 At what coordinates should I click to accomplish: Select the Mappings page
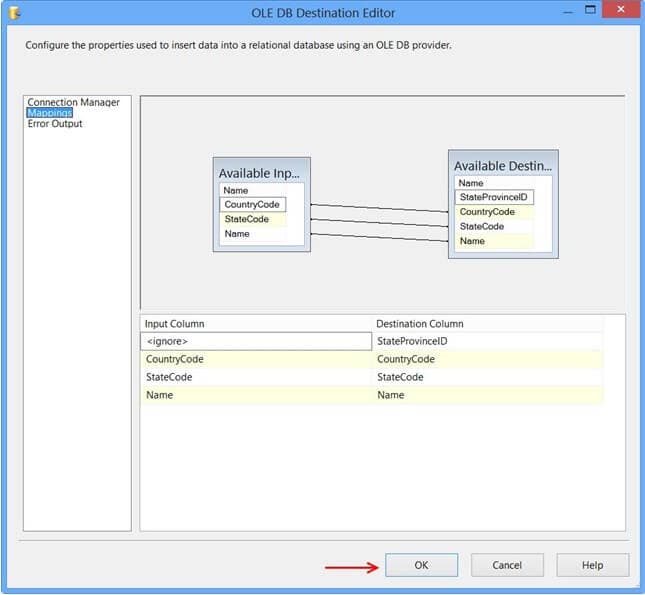pos(49,113)
